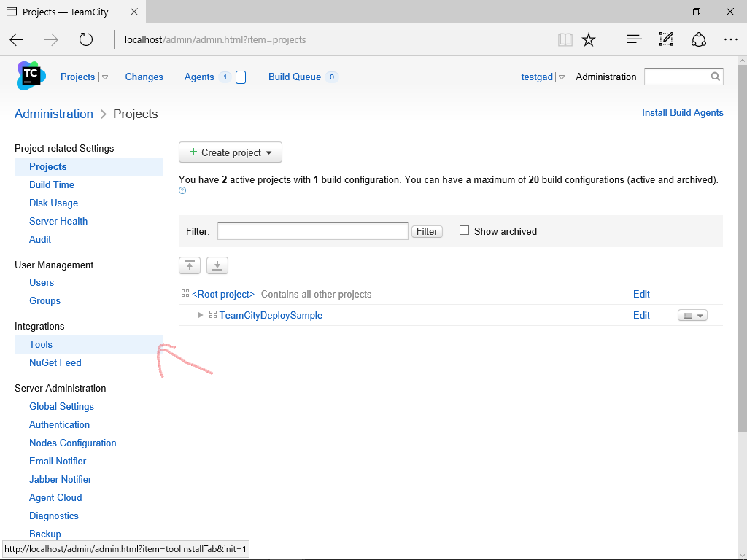Click the Share icon in browser toolbar

(x=698, y=39)
